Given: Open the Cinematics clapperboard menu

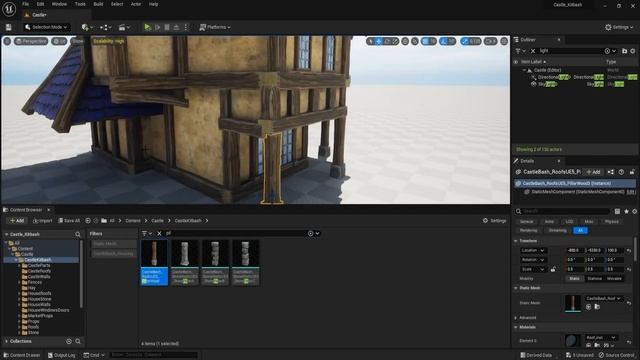Looking at the screenshot, I should tap(124, 27).
